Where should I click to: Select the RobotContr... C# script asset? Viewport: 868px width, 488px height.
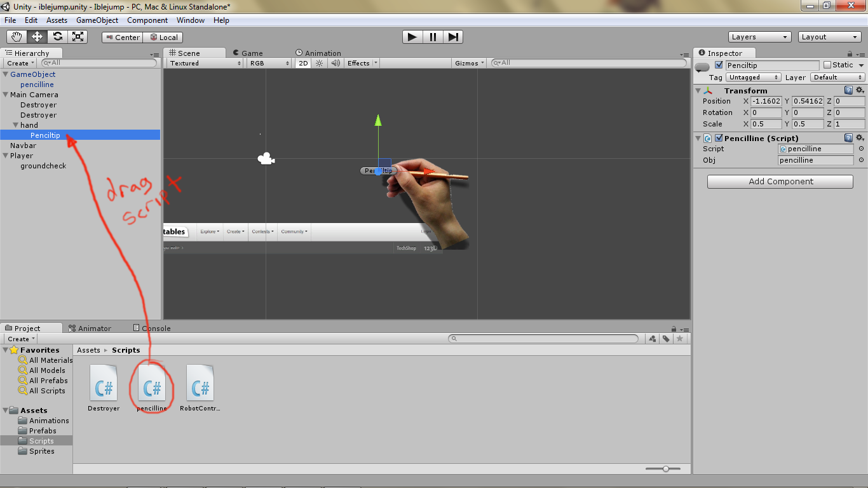(x=200, y=388)
